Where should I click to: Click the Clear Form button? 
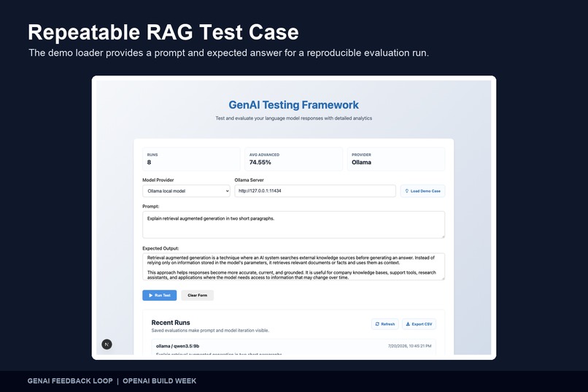(x=197, y=295)
